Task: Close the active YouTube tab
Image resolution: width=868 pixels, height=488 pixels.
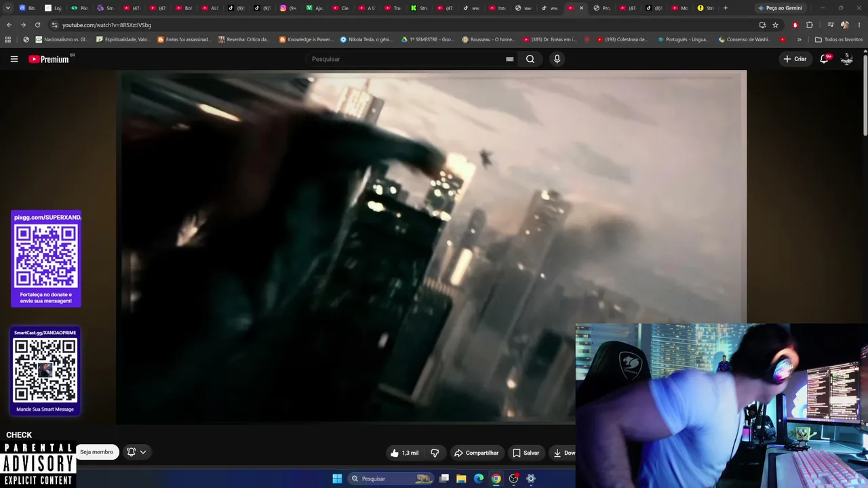Action: click(581, 8)
